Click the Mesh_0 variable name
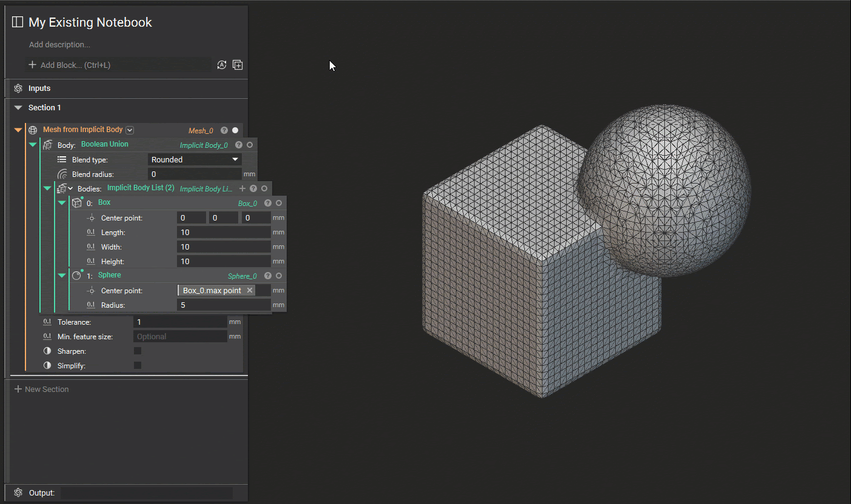The width and height of the screenshot is (851, 504). (x=201, y=131)
